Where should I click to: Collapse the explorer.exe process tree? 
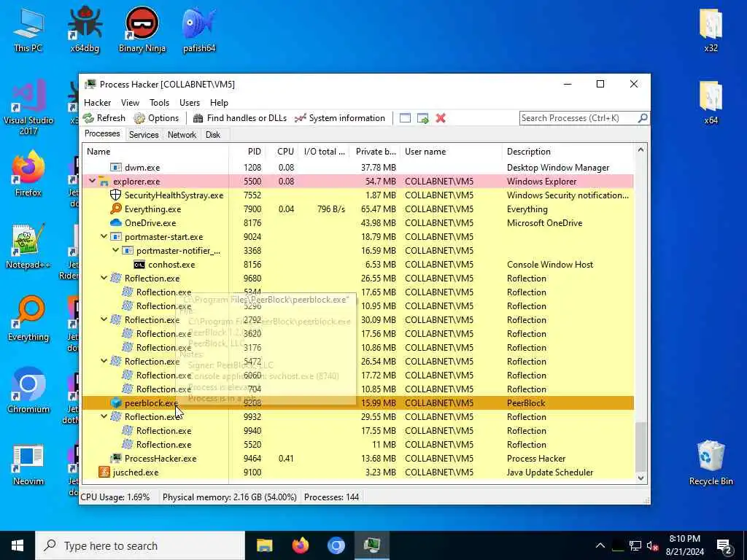[x=92, y=182]
